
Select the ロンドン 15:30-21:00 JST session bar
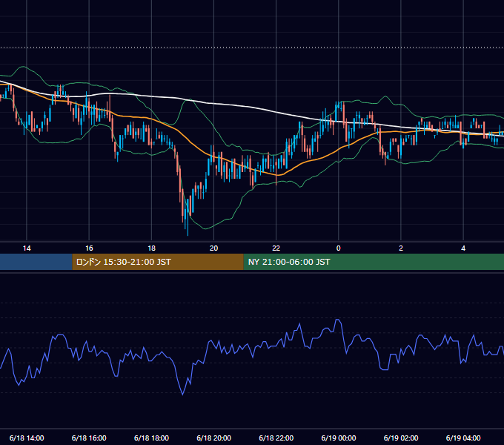(158, 262)
